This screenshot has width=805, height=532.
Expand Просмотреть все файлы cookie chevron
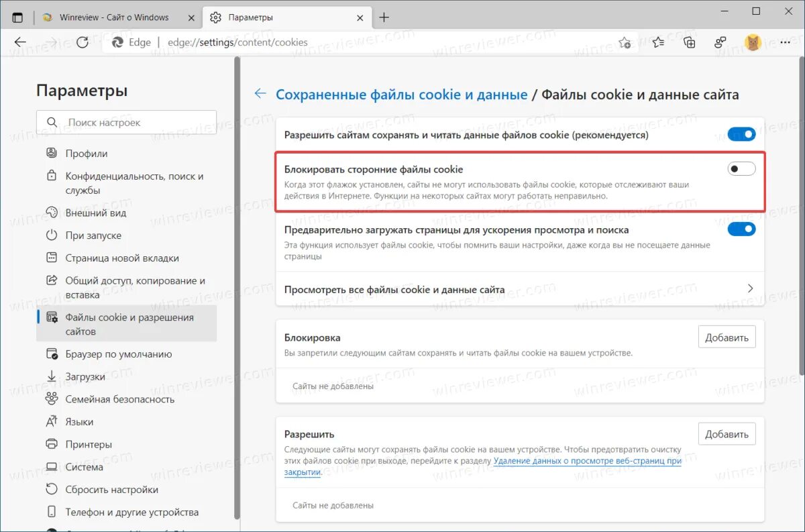(x=751, y=288)
